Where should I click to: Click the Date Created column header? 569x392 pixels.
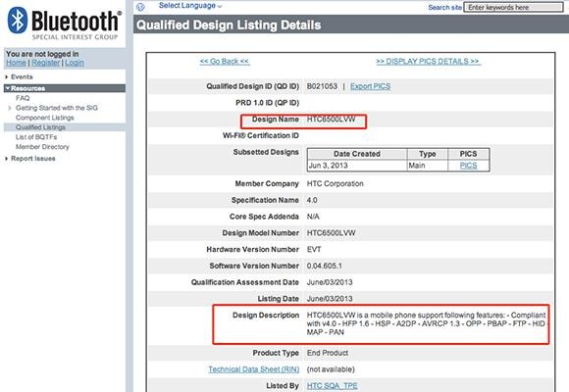tap(357, 154)
